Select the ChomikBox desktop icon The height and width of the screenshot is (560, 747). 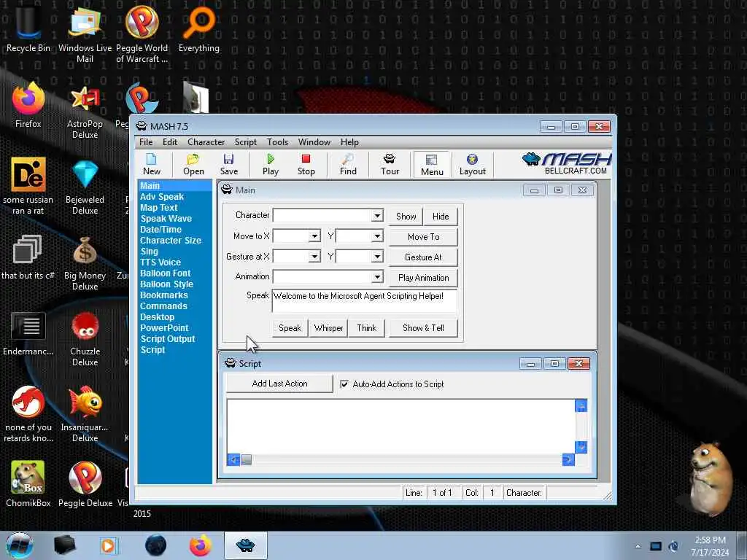tap(28, 484)
